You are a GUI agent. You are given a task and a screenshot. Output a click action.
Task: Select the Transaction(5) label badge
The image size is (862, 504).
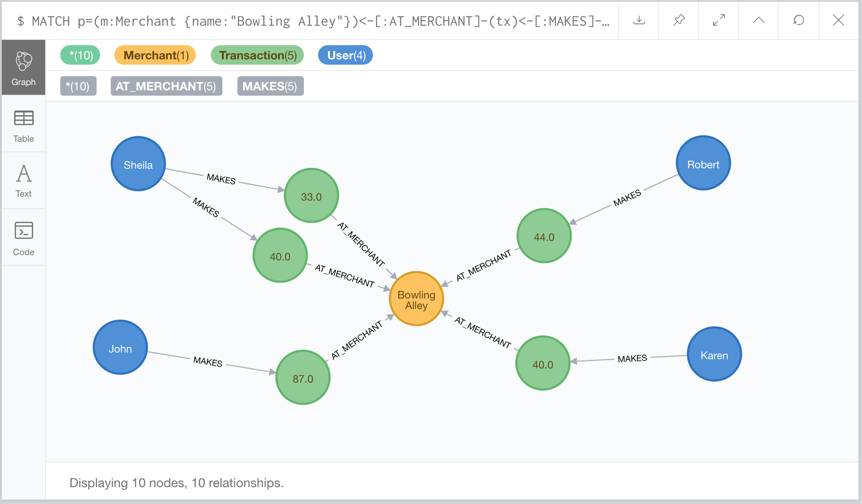tap(257, 55)
